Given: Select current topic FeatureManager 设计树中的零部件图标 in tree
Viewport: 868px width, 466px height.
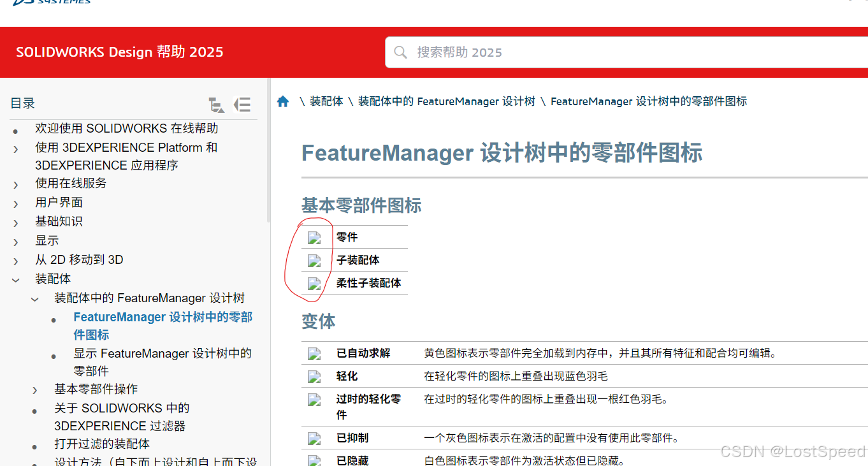Looking at the screenshot, I should pos(163,326).
